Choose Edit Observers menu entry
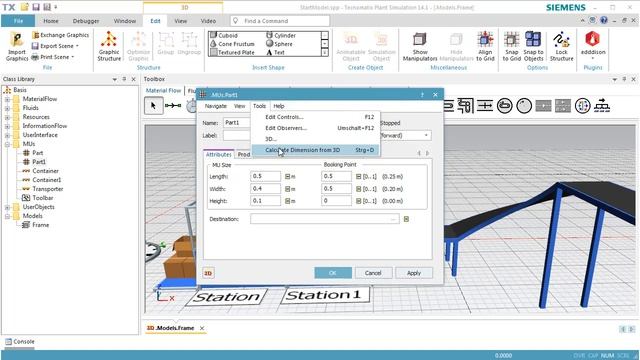Image resolution: width=640 pixels, height=360 pixels. pos(316,128)
